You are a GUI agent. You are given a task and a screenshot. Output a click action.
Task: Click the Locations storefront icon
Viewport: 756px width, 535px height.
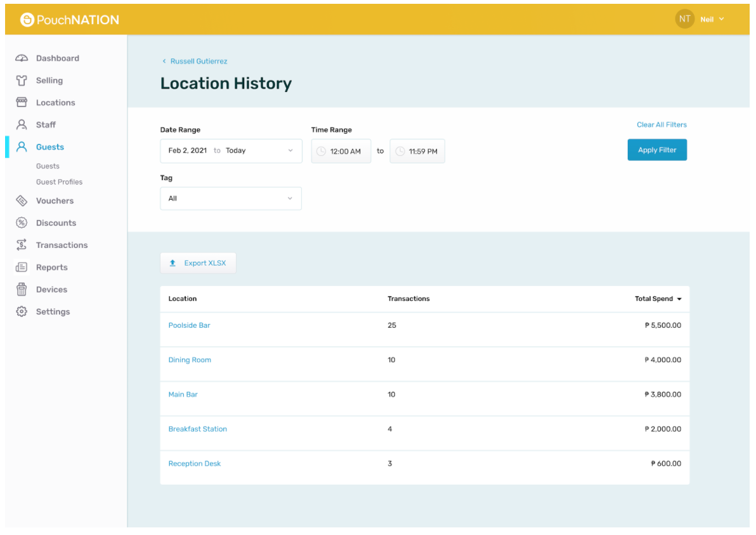click(x=22, y=103)
